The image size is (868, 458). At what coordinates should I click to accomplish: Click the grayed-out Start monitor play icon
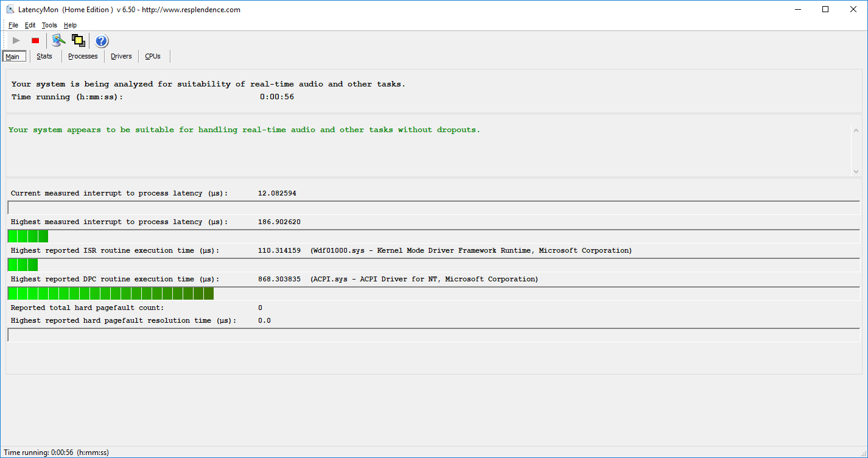pyautogui.click(x=16, y=41)
